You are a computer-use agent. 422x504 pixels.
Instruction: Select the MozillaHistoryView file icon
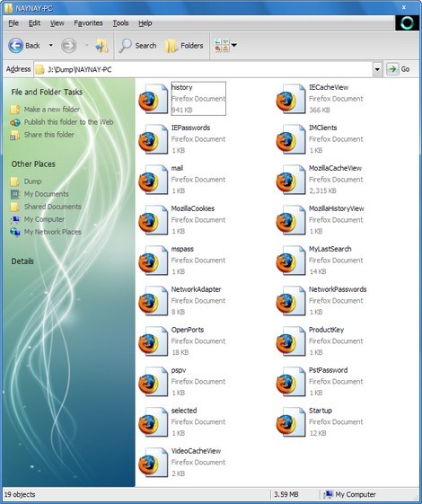[x=291, y=220]
